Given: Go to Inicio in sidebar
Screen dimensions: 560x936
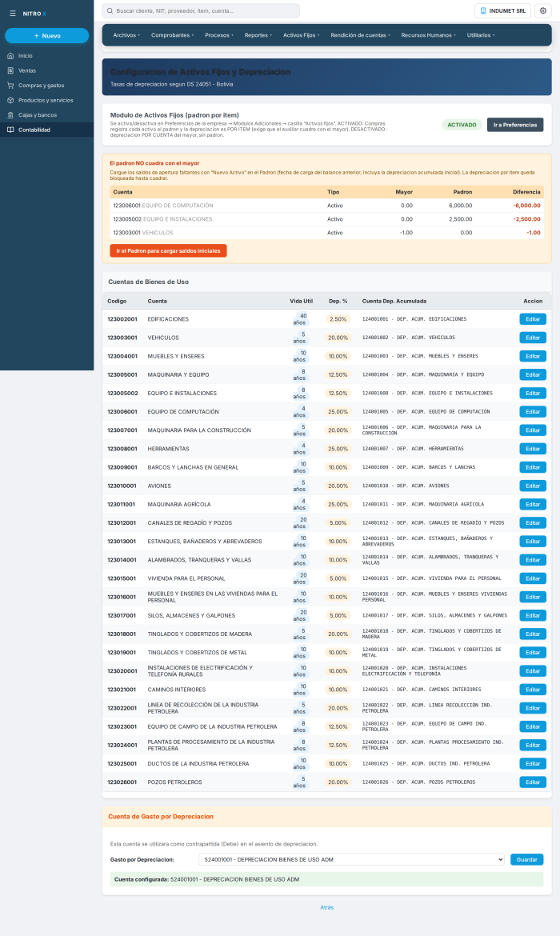Looking at the screenshot, I should coord(46,55).
